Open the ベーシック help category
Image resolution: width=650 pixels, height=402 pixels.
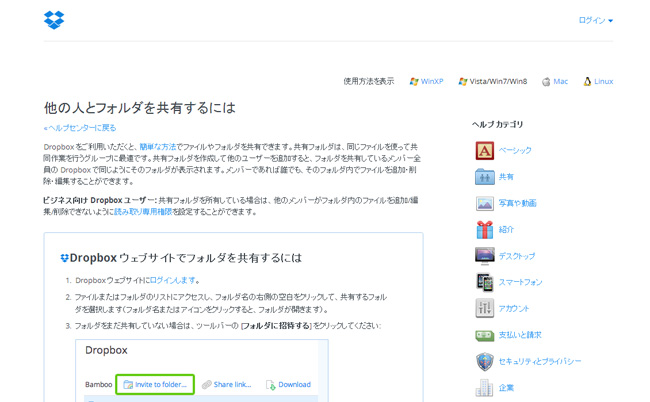[515, 150]
